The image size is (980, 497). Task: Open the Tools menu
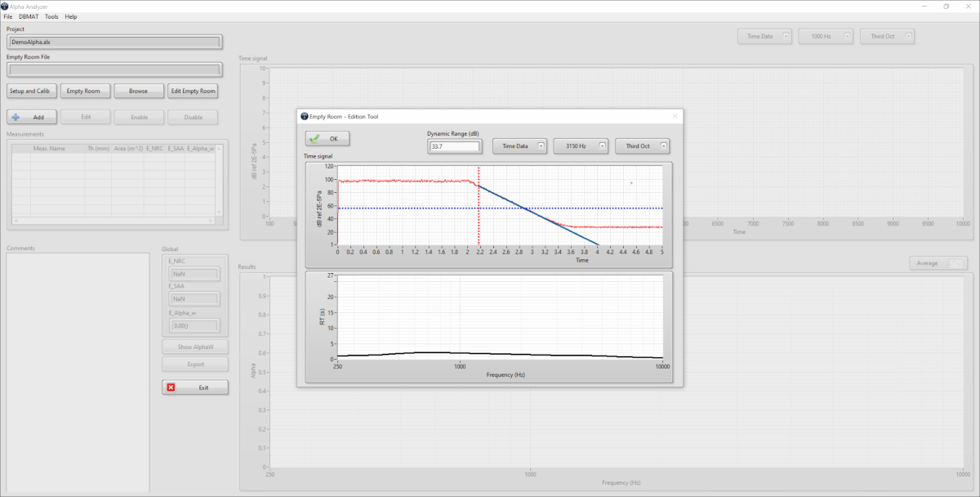51,16
